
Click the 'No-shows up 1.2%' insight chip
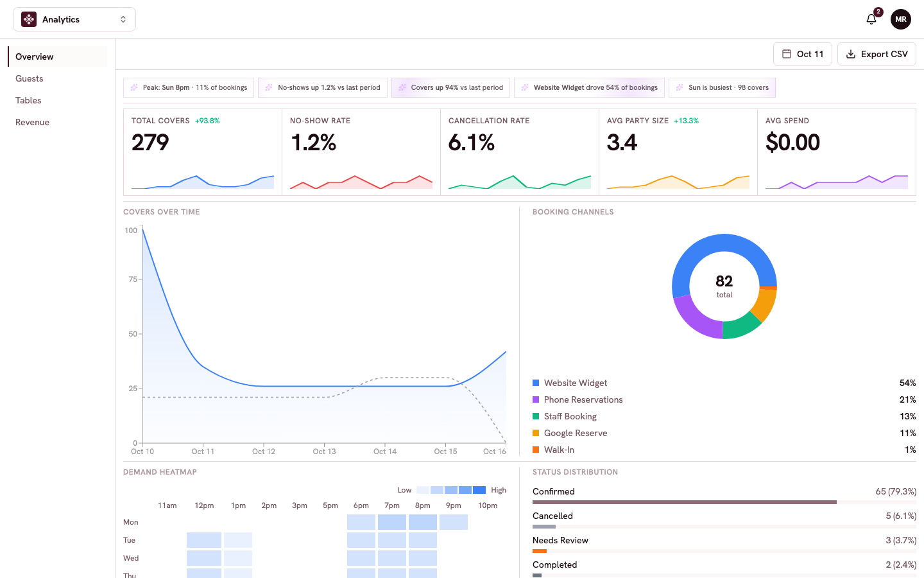[322, 87]
